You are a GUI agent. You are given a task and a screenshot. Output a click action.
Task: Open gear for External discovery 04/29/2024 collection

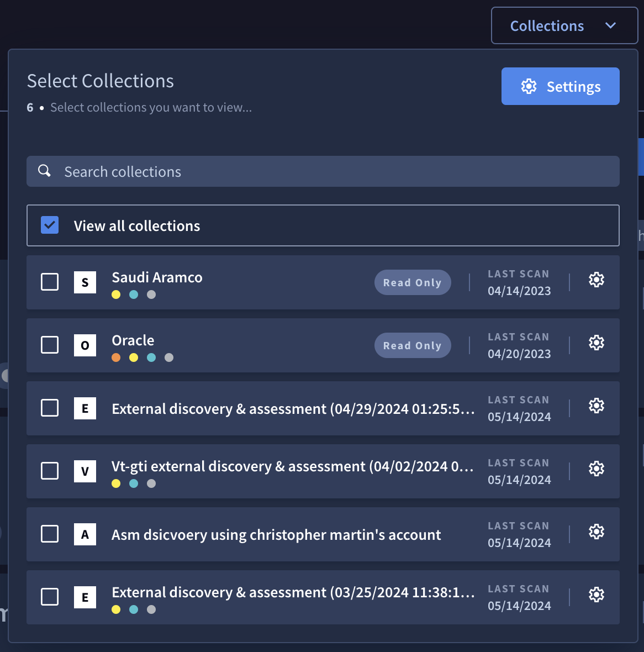(x=596, y=406)
